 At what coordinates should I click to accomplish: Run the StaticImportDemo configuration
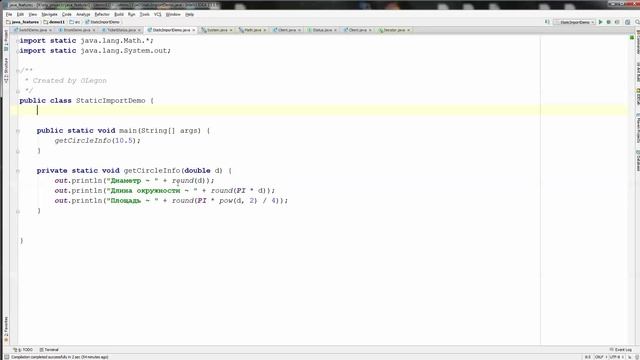point(600,22)
